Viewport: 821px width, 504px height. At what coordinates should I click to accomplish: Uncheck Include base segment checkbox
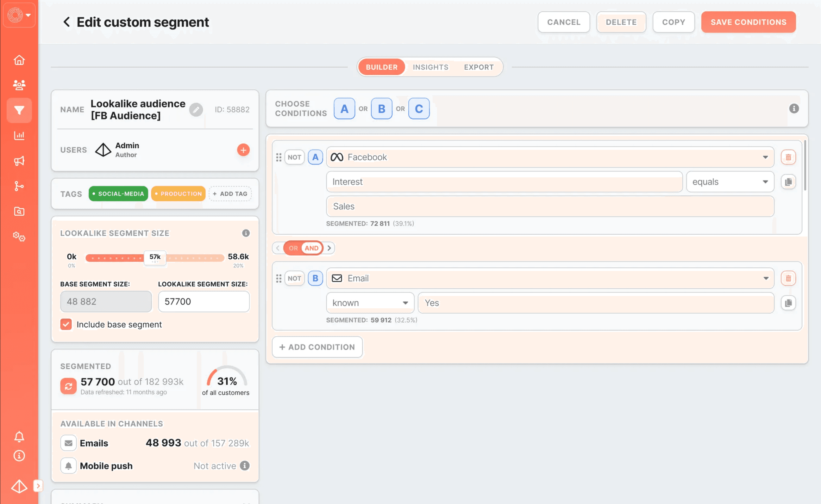pos(66,324)
